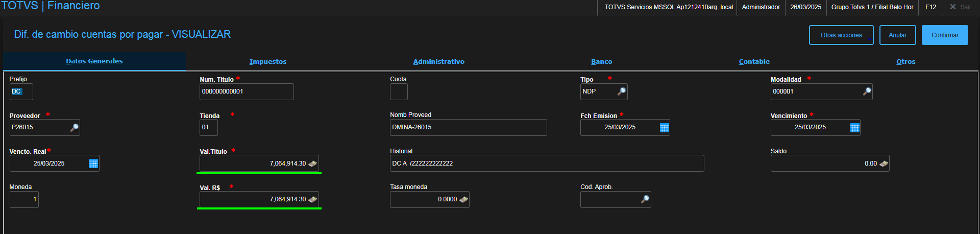Open the Val. R$ calculator icon
980x234 pixels.
pyautogui.click(x=313, y=199)
